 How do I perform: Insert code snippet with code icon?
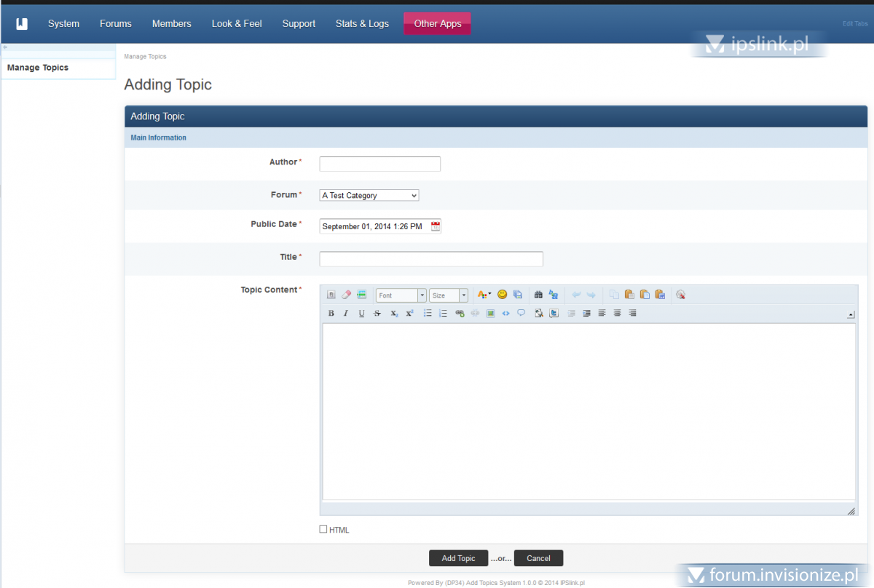505,314
